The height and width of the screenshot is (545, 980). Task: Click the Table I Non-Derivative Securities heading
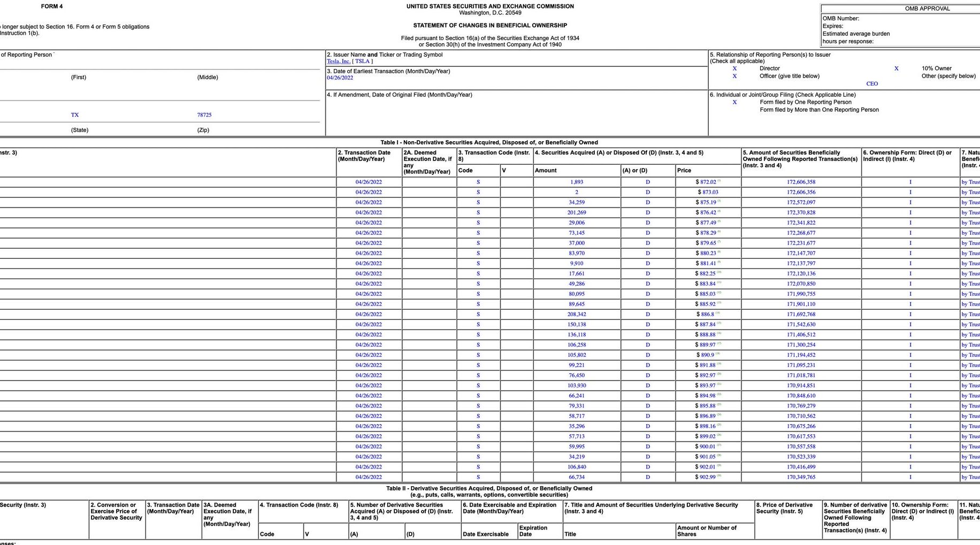[489, 143]
